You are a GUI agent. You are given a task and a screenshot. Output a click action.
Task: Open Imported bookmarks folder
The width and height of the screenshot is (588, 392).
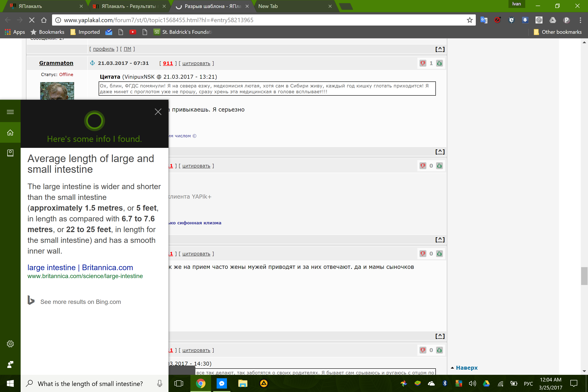click(x=85, y=32)
